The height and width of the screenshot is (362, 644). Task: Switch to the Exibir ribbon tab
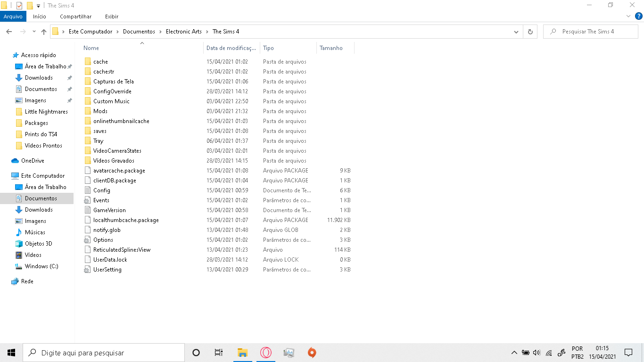(x=112, y=16)
